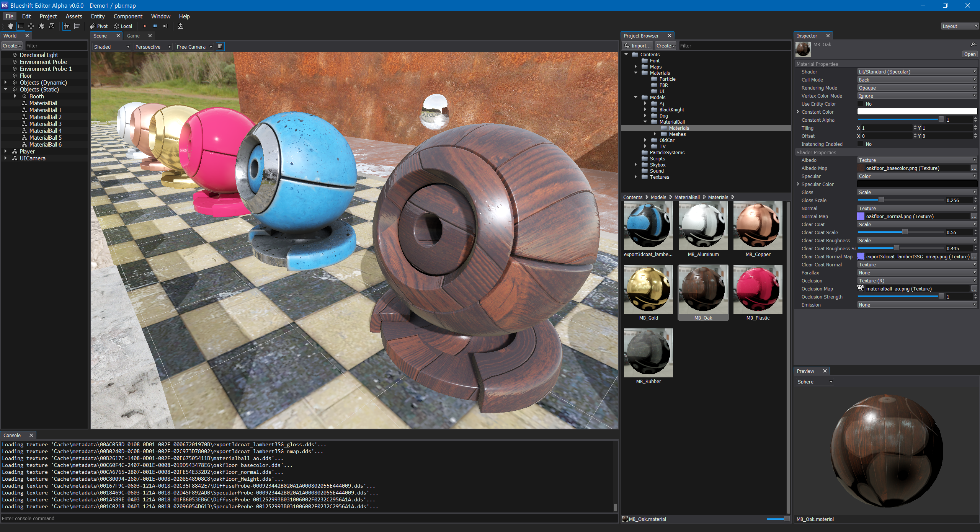
Task: Click the Open button in Inspector
Action: (x=970, y=54)
